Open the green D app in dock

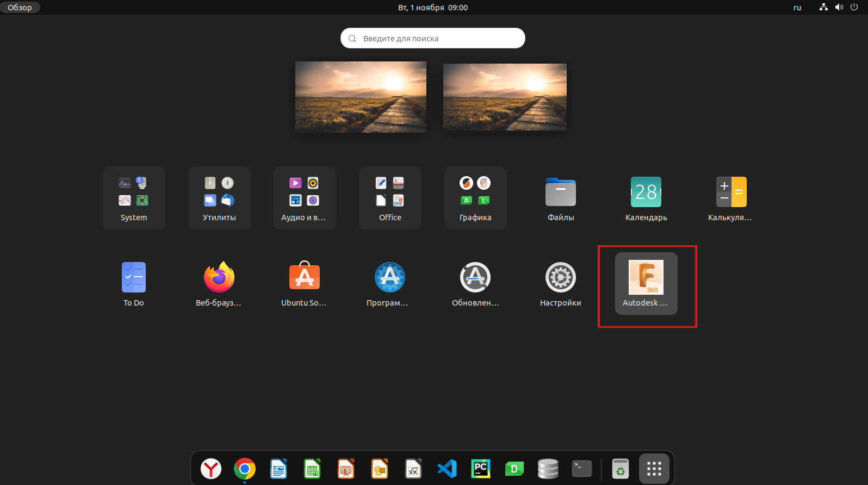tap(514, 469)
